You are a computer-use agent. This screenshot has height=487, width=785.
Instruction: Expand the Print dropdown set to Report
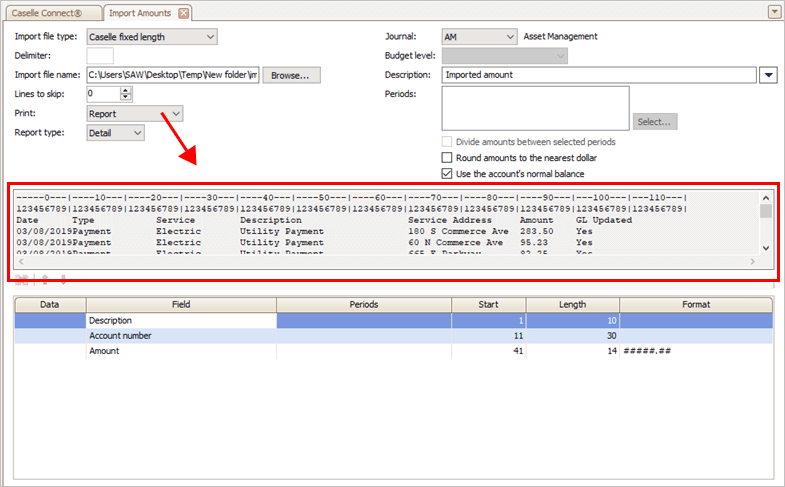click(x=176, y=114)
